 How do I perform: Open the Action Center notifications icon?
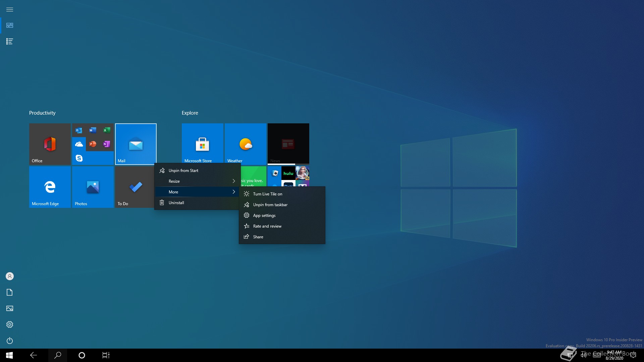coord(633,355)
